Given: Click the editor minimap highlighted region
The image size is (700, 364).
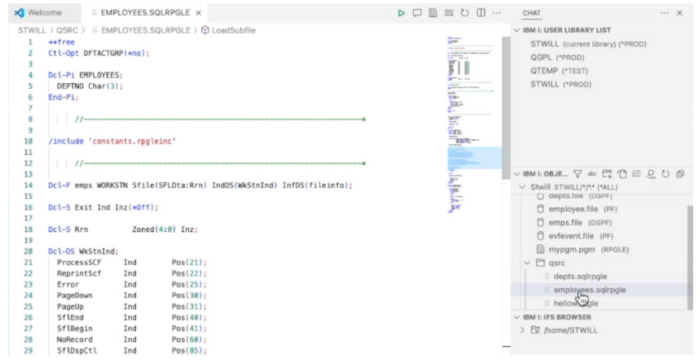Looking at the screenshot, I should coord(474,158).
